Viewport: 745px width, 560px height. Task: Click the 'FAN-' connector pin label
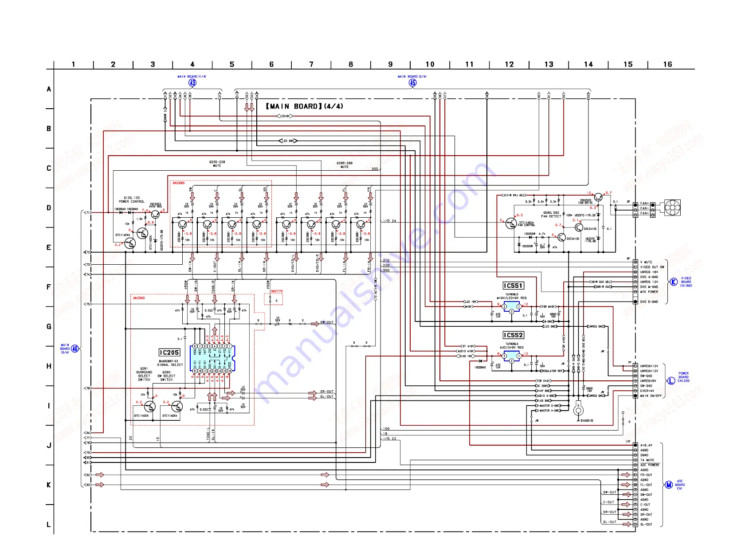point(644,208)
